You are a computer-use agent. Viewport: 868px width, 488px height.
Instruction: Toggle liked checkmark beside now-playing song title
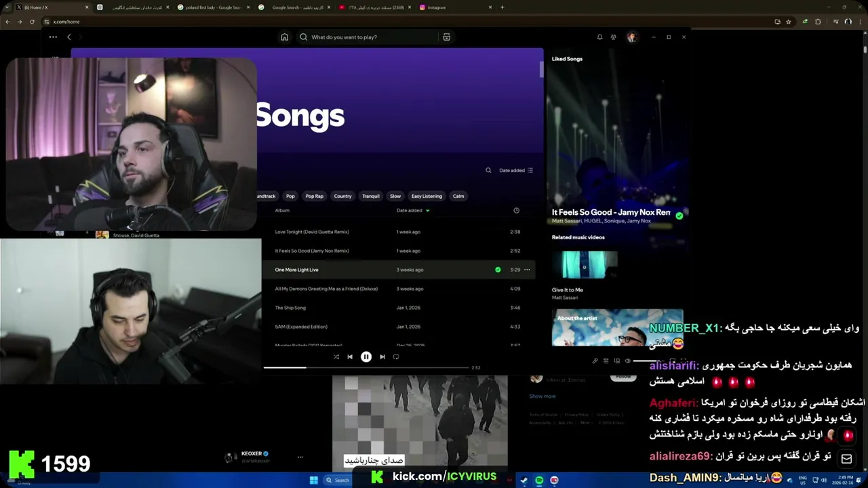click(x=679, y=216)
